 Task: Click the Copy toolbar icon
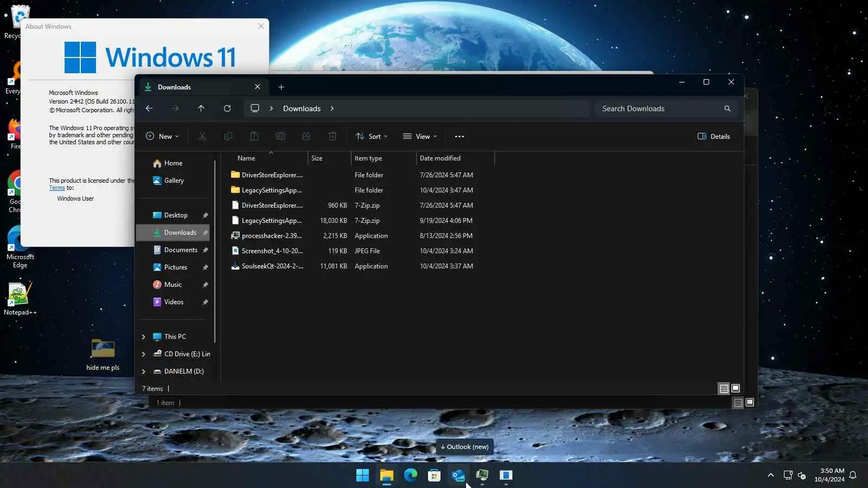click(228, 137)
